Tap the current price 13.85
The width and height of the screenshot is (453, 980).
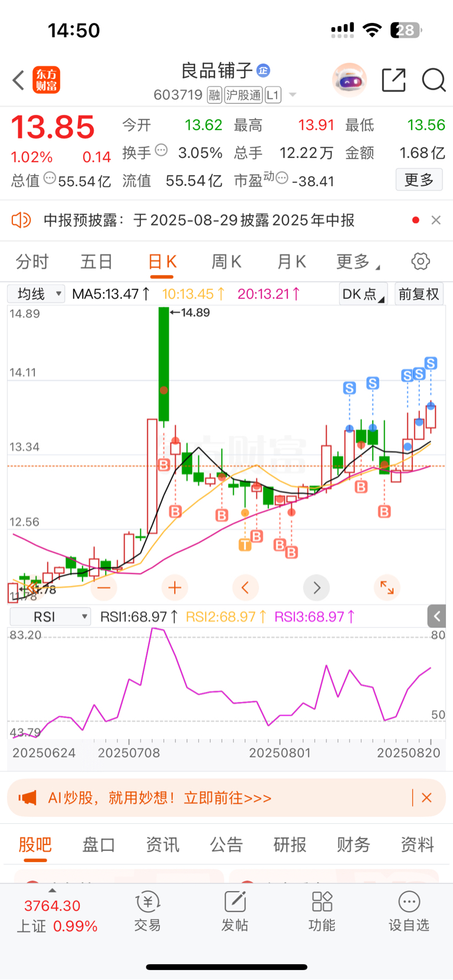click(x=53, y=127)
